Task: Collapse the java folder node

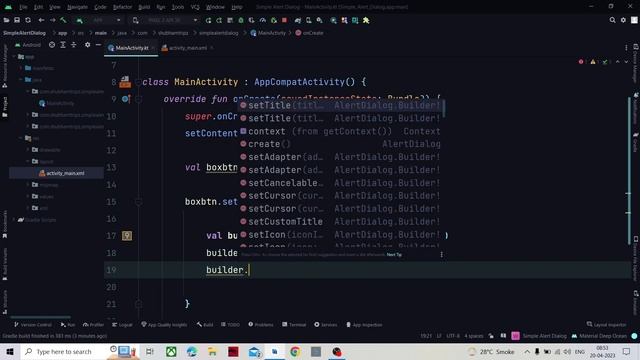Action: (21, 80)
